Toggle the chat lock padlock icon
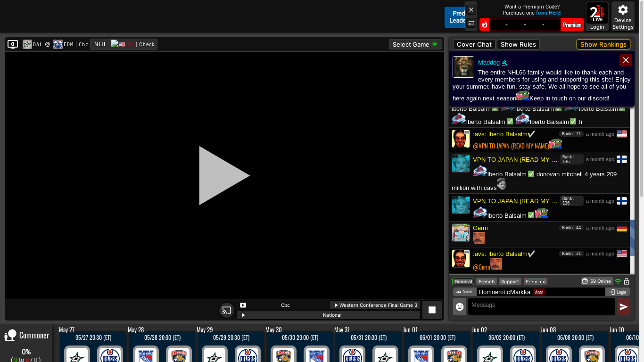This screenshot has width=644, height=362. coord(627,281)
